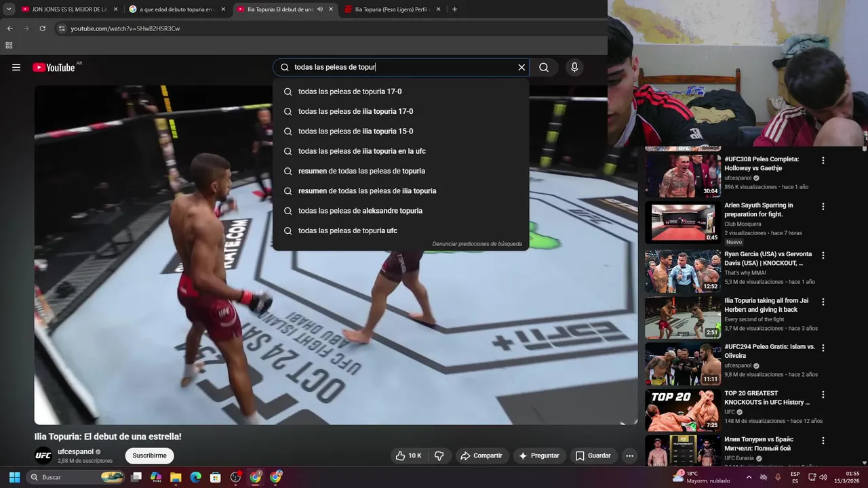Click the browser address bar URL

pos(125,28)
